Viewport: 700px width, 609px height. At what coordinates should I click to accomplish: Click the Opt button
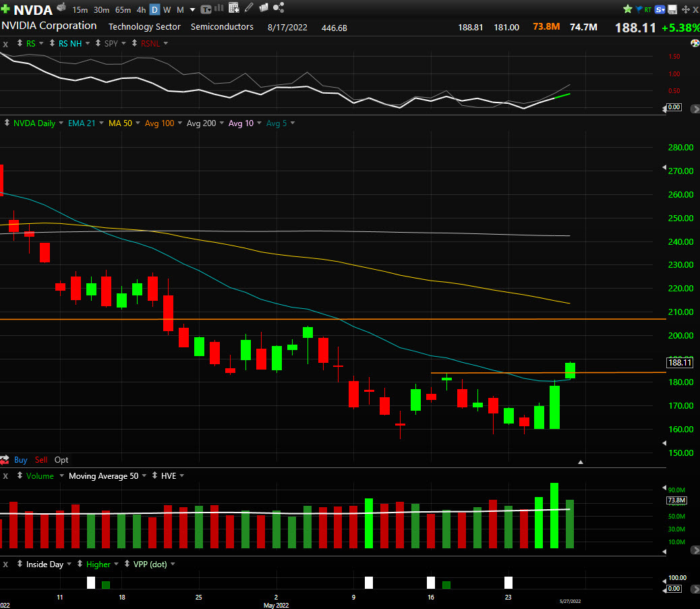(61, 460)
